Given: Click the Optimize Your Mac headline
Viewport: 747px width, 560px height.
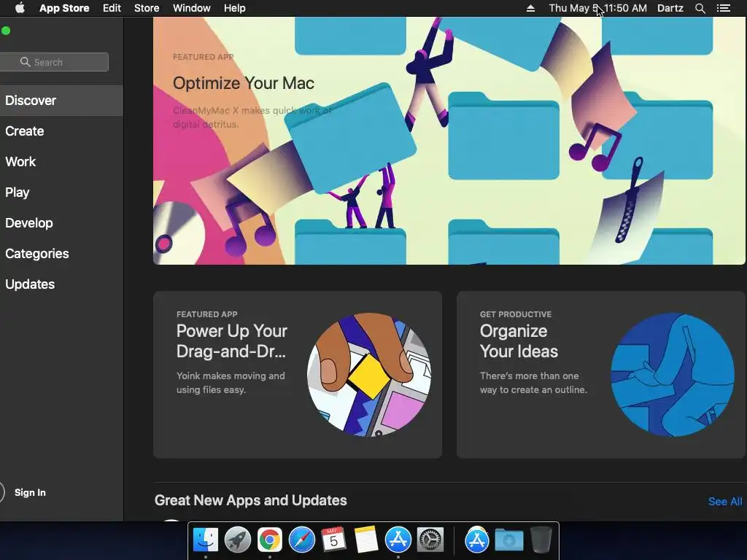Looking at the screenshot, I should point(244,83).
